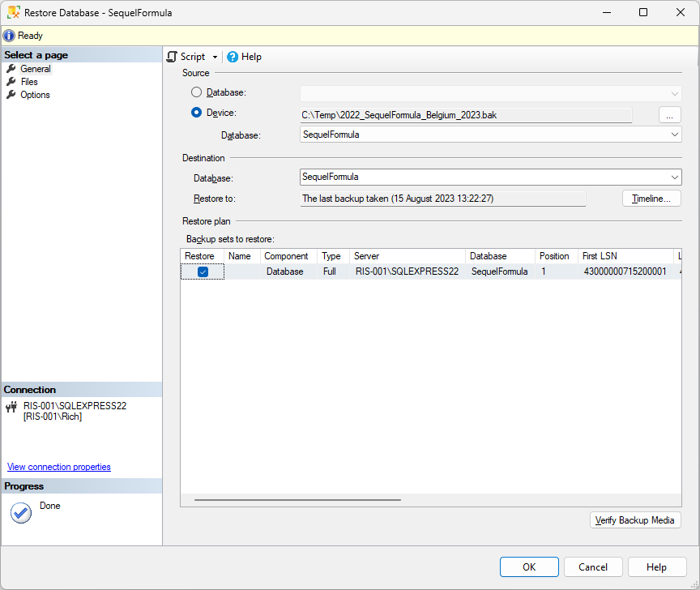Click RIS-001\SQLEXPRESS22 in the Connection panel
Image resolution: width=700 pixels, height=590 pixels.
[75, 406]
